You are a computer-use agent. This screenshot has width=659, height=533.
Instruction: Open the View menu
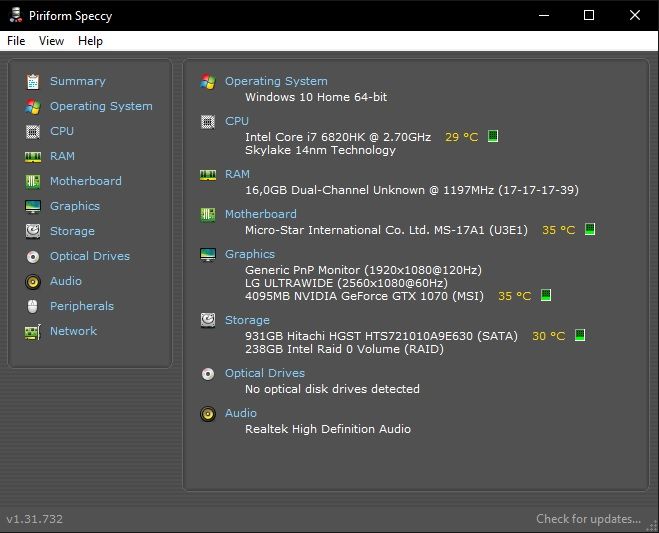(51, 41)
